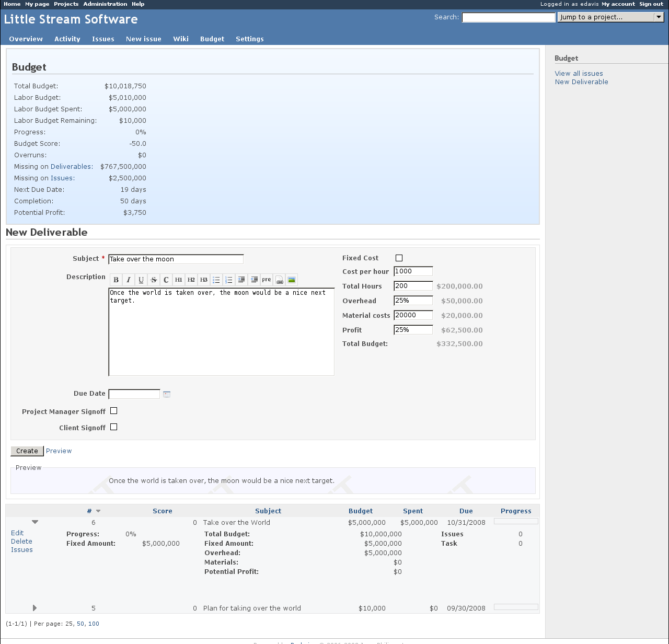Screen dimensions: 669x644
Task: Open the Budget tab
Action: [212, 39]
